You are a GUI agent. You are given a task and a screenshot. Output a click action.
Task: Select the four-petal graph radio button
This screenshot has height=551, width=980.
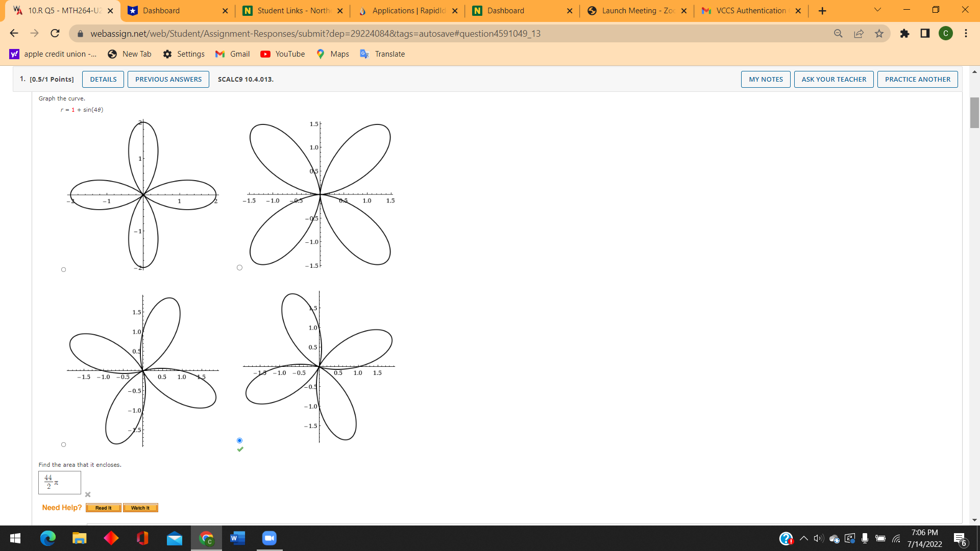pyautogui.click(x=63, y=269)
